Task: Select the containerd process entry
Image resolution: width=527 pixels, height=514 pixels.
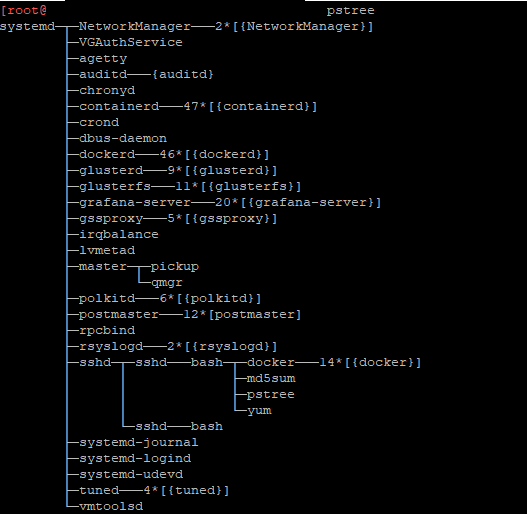Action: pos(119,106)
